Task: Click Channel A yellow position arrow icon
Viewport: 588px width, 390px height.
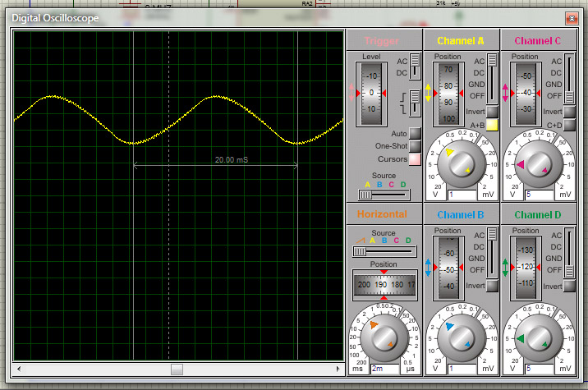Action: (x=428, y=93)
